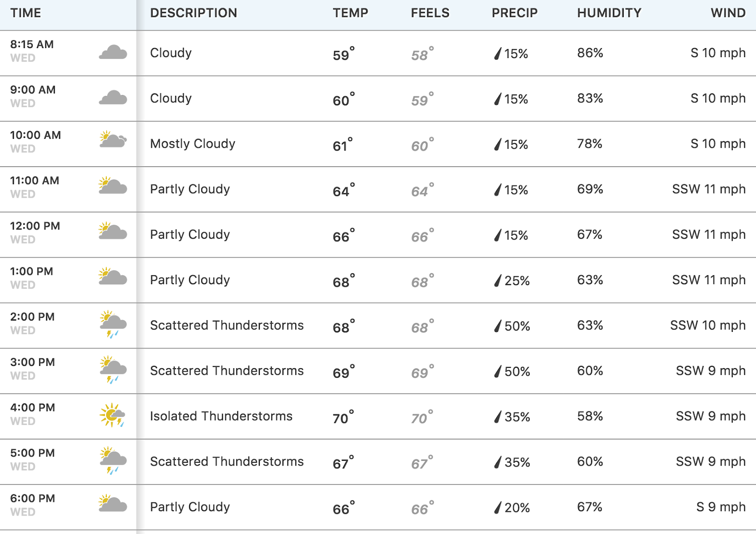Select the mostly cloudy icon at 10:00 AM
Screen dimensions: 756x534
tap(113, 139)
